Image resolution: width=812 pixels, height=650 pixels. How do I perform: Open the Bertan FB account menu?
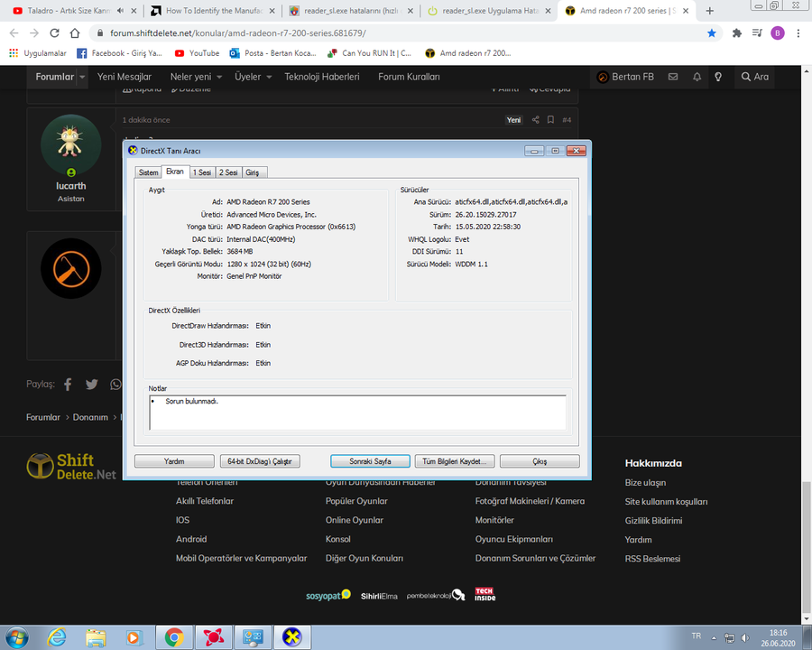(x=625, y=77)
